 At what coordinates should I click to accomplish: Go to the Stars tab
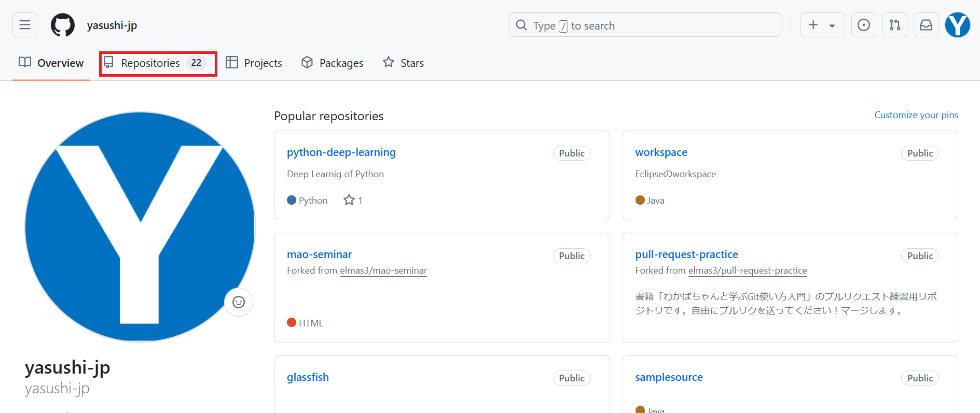click(x=404, y=63)
